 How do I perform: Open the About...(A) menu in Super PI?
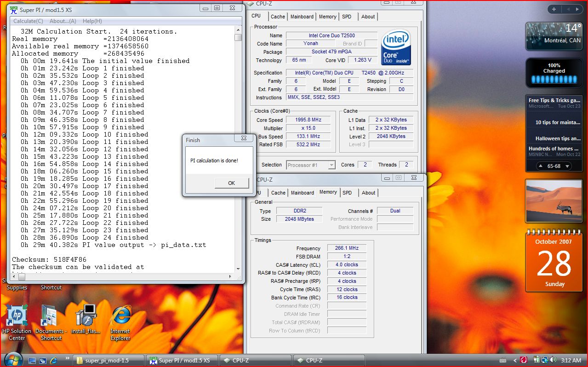pos(63,21)
